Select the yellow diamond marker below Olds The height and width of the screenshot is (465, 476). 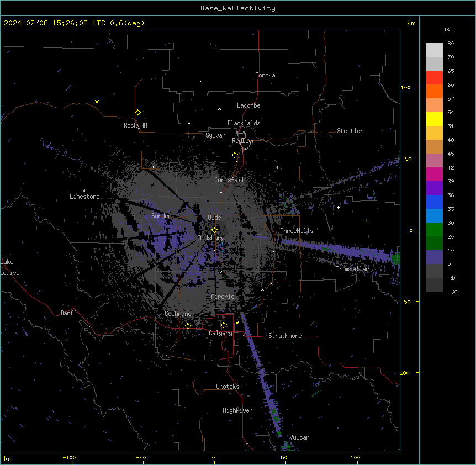point(214,230)
